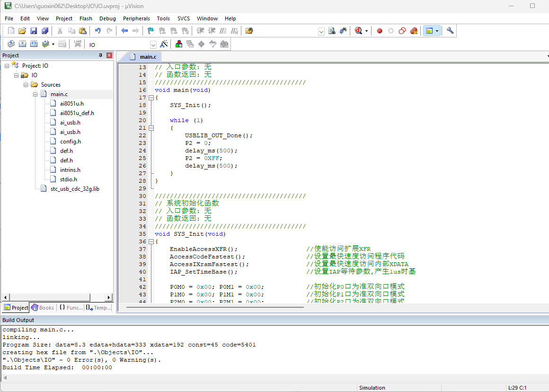Image resolution: width=549 pixels, height=392 pixels.
Task: Open the find text combo box dropdown
Action: tap(321, 32)
